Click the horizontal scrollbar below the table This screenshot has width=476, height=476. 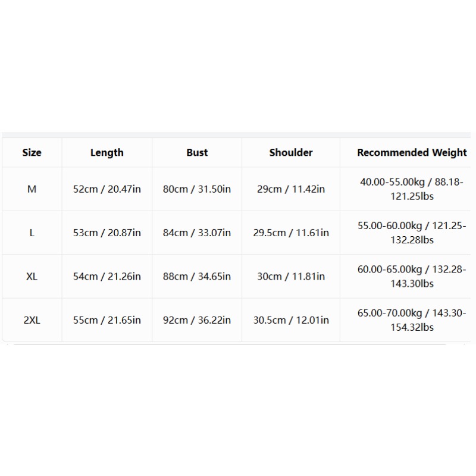(230, 344)
